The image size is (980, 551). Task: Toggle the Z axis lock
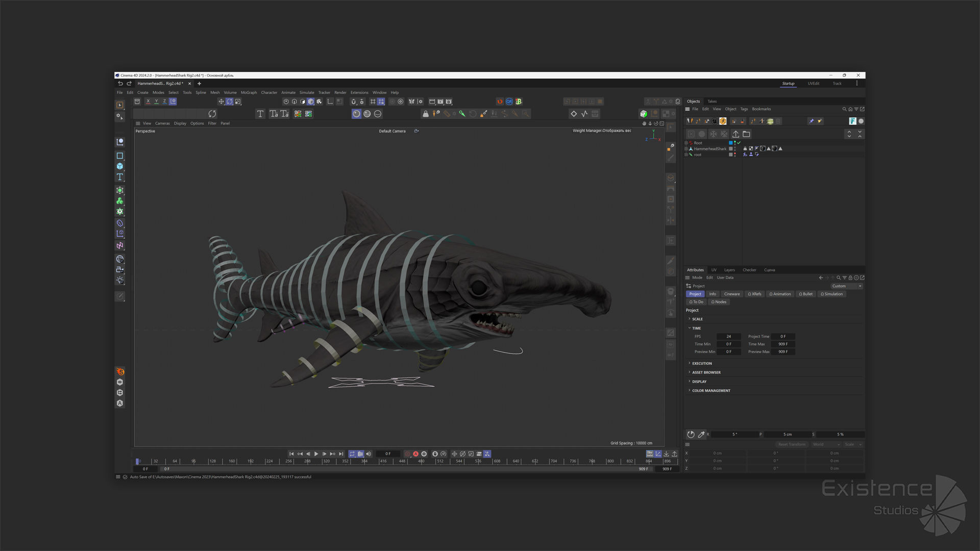tap(164, 102)
